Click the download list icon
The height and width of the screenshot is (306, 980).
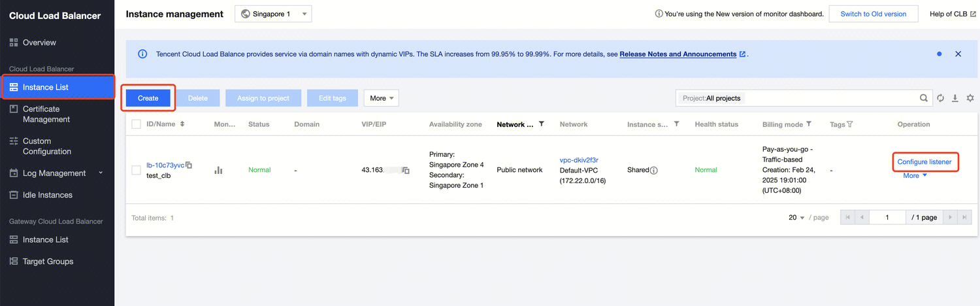[955, 98]
